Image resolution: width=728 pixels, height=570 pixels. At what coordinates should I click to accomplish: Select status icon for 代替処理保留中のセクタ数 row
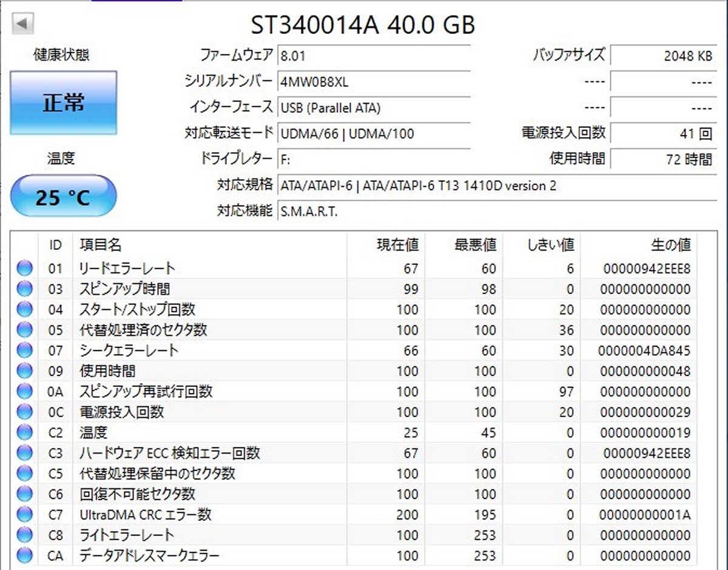point(24,474)
